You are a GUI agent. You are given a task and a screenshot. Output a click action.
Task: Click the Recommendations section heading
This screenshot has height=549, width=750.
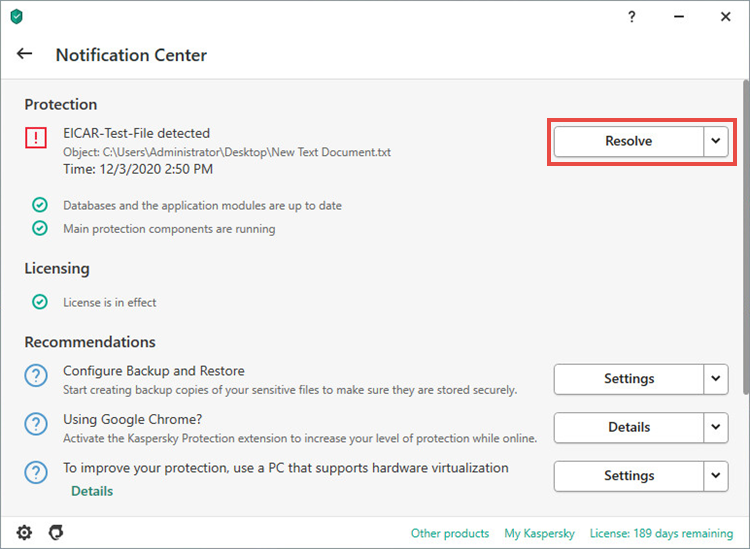90,342
